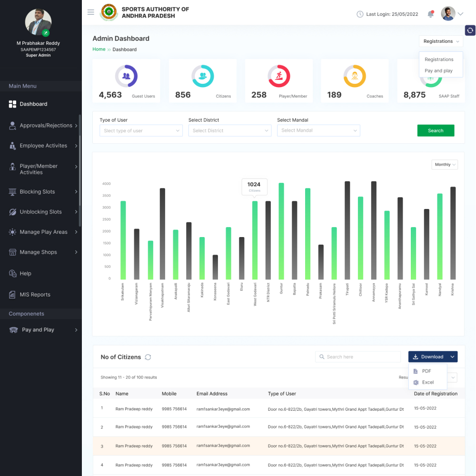Click the hamburger menu icon
This screenshot has height=476, width=476.
coord(91,12)
